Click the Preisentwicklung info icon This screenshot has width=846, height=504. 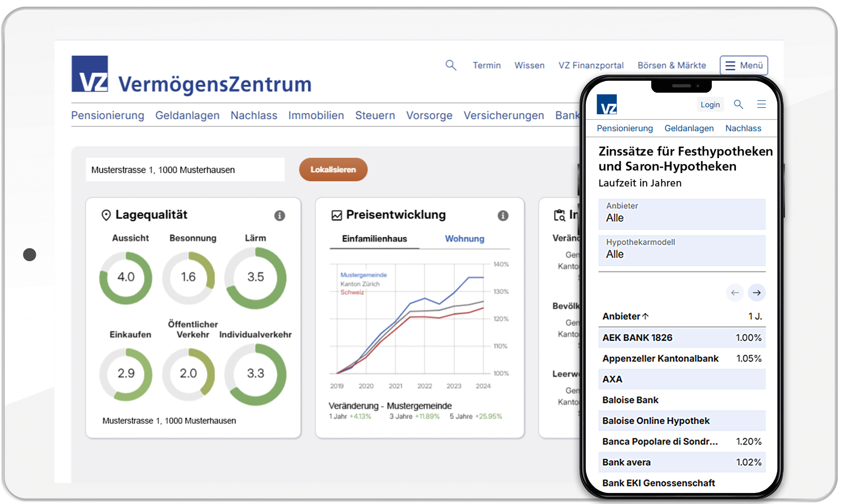(503, 215)
